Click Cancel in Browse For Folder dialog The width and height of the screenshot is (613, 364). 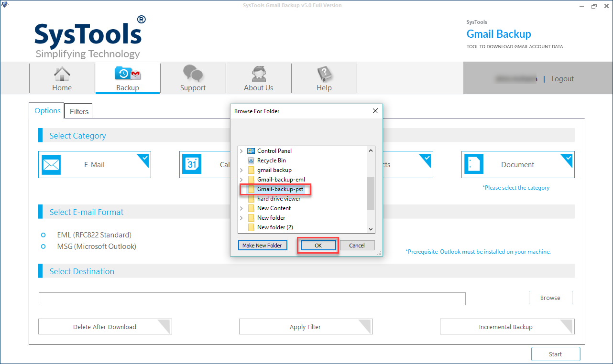click(x=357, y=245)
